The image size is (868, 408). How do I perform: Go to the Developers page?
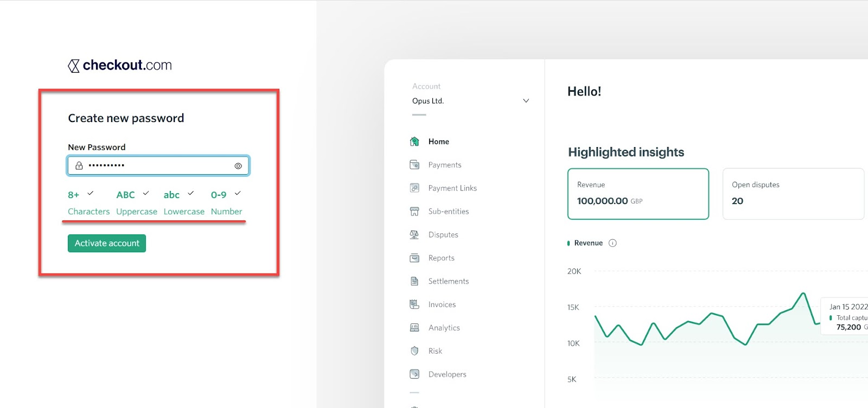[x=448, y=374]
